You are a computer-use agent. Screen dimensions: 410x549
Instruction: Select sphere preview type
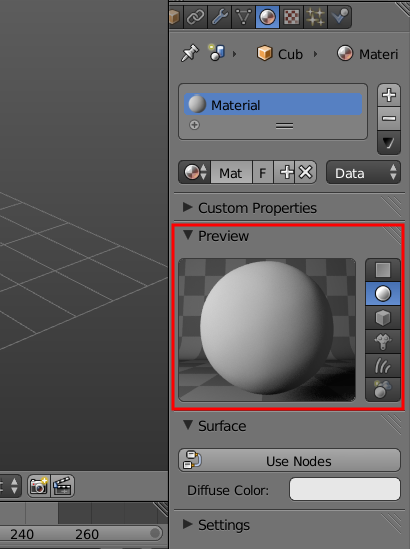coord(383,293)
